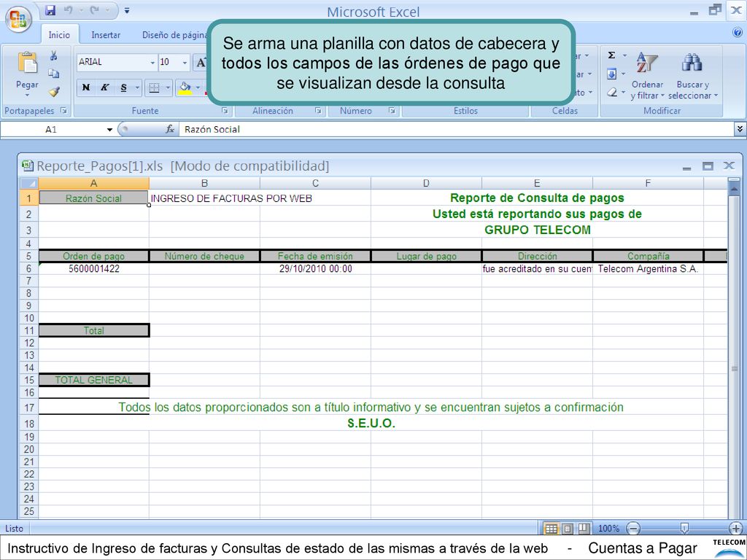This screenshot has width=747, height=560.
Task: Open the ARIAL font name dropdown
Action: pyautogui.click(x=152, y=63)
